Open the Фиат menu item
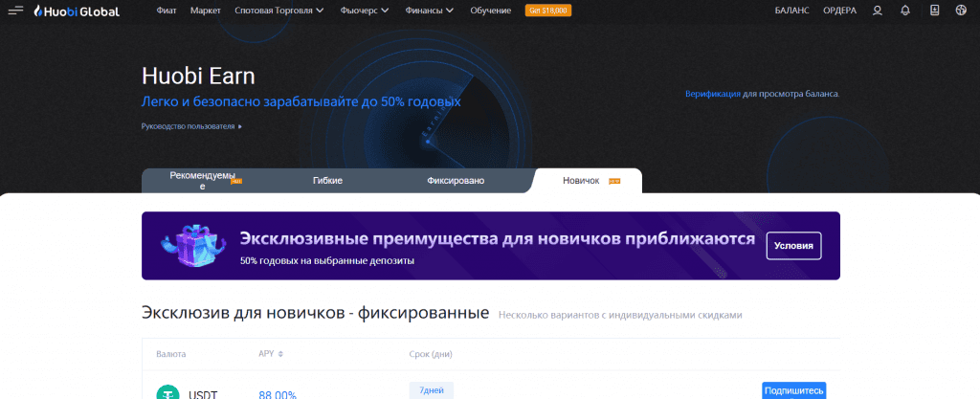The width and height of the screenshot is (980, 399). point(167,11)
